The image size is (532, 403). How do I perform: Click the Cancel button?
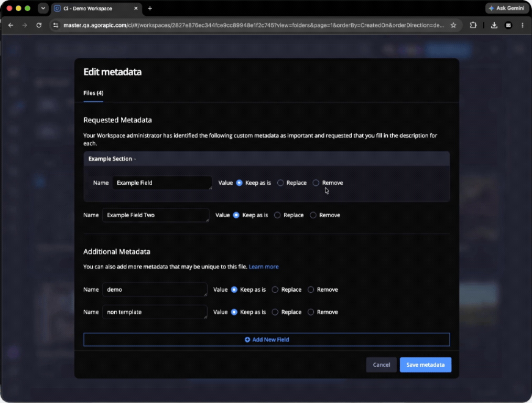pos(381,365)
